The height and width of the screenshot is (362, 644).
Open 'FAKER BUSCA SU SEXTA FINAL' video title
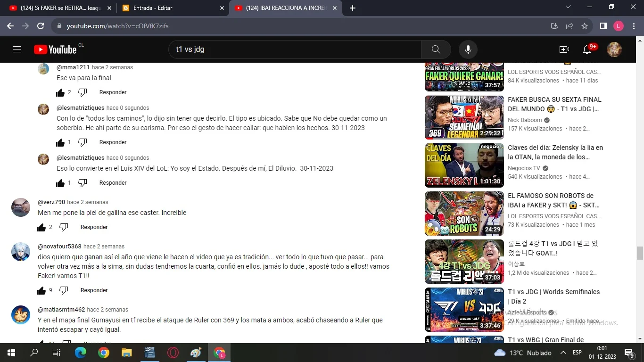(x=554, y=104)
